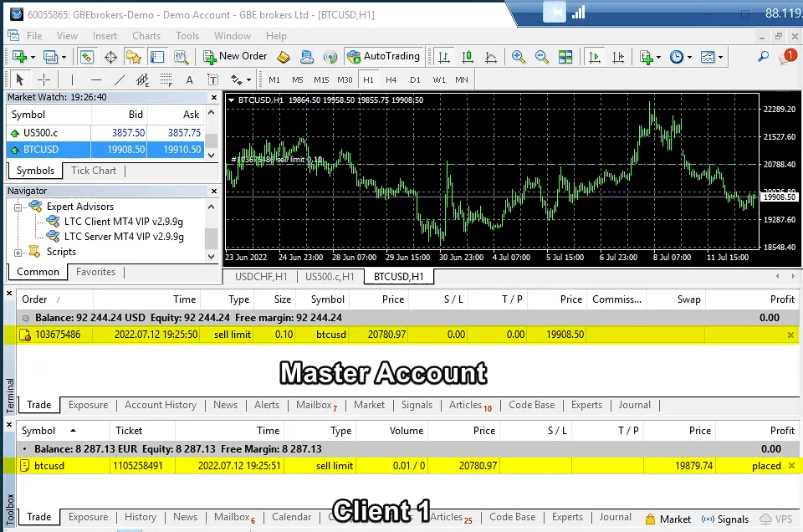Select LTC Client MT4 VIP v2.9.9g

(x=124, y=222)
